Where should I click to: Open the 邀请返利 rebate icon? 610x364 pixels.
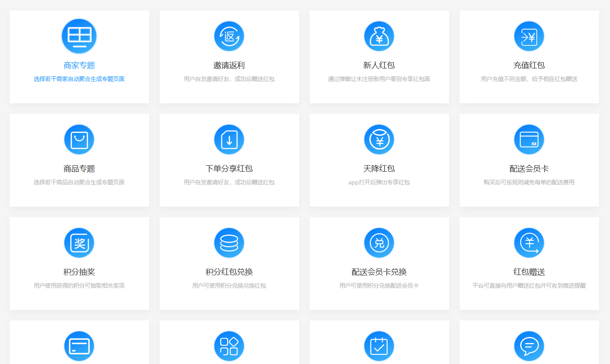pos(229,36)
